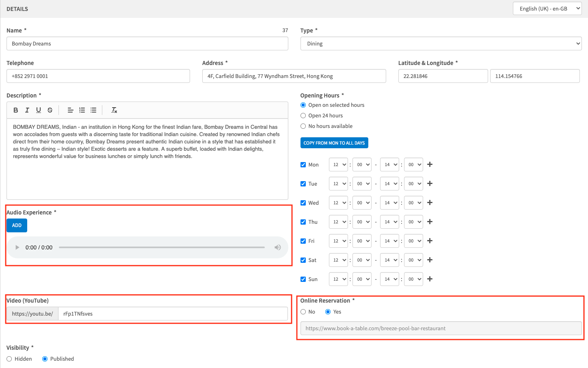Apply strikethrough to description text
This screenshot has width=588, height=368.
[x=50, y=110]
